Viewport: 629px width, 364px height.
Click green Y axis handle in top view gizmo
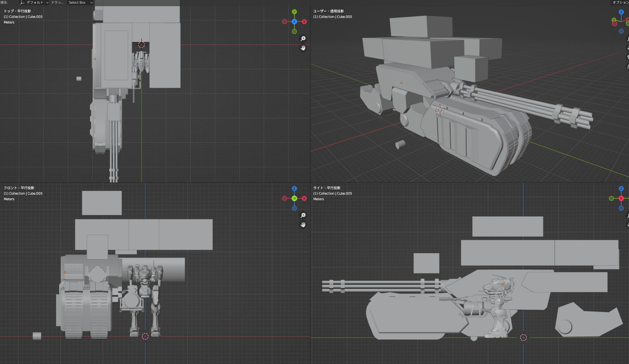pyautogui.click(x=294, y=12)
